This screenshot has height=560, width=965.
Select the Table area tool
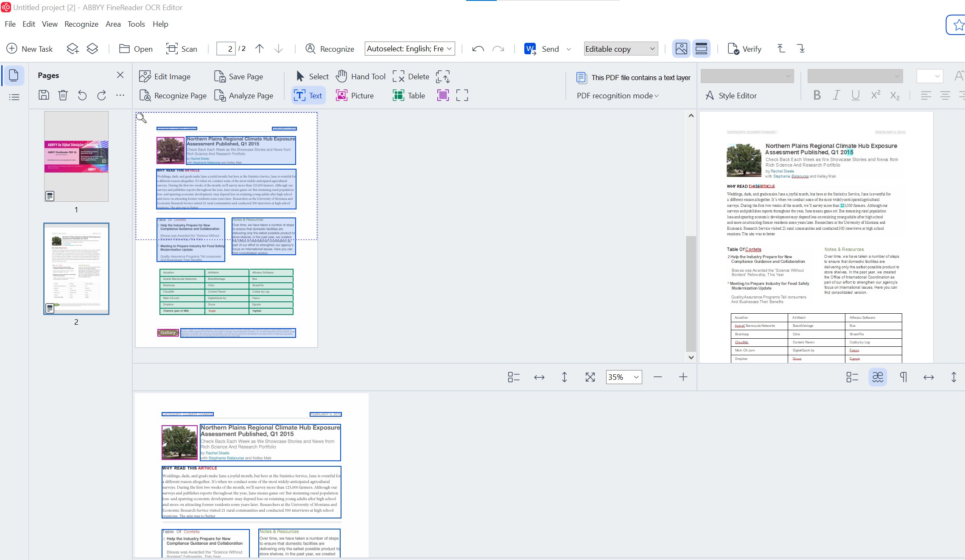tap(409, 95)
